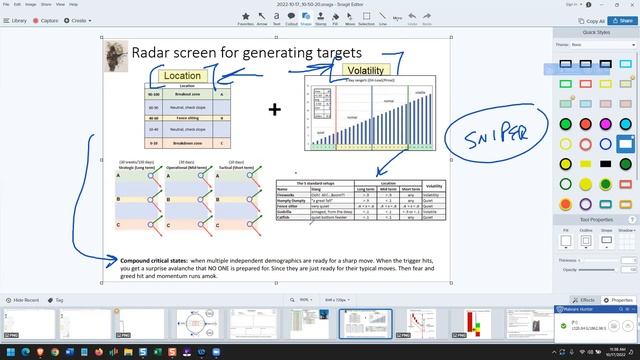Viewport: 640px width, 360px height.
Task: Choose the black filled rectangle quick style
Action: tap(605, 164)
